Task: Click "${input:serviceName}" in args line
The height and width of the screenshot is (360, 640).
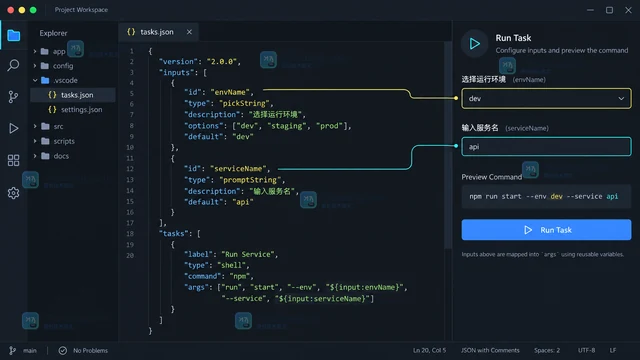Action: 323,299
